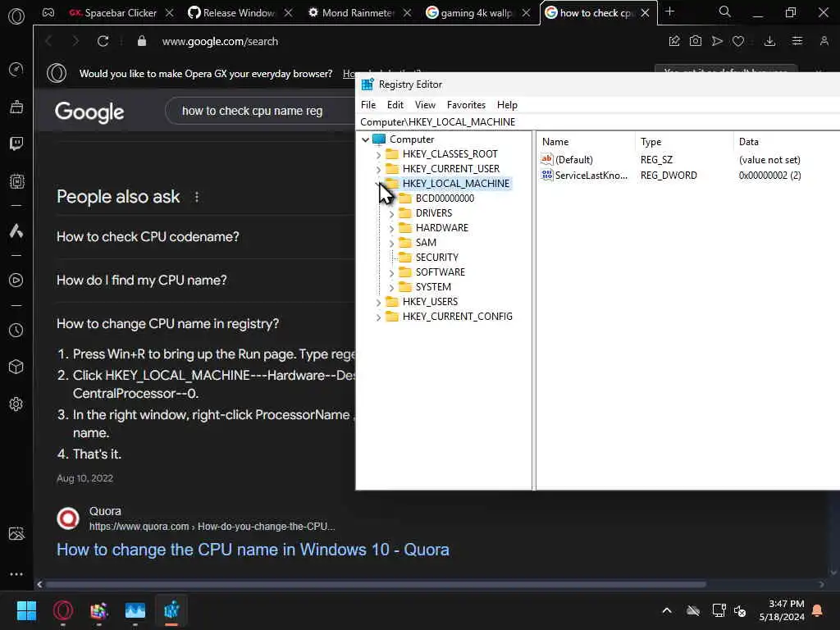Select the SECURITY key

[x=436, y=258]
